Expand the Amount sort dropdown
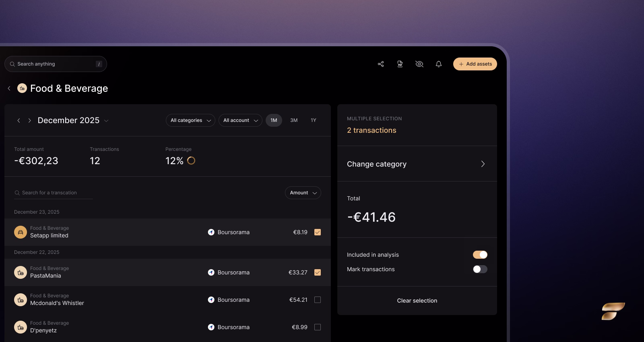Image resolution: width=644 pixels, height=342 pixels. pyautogui.click(x=303, y=193)
